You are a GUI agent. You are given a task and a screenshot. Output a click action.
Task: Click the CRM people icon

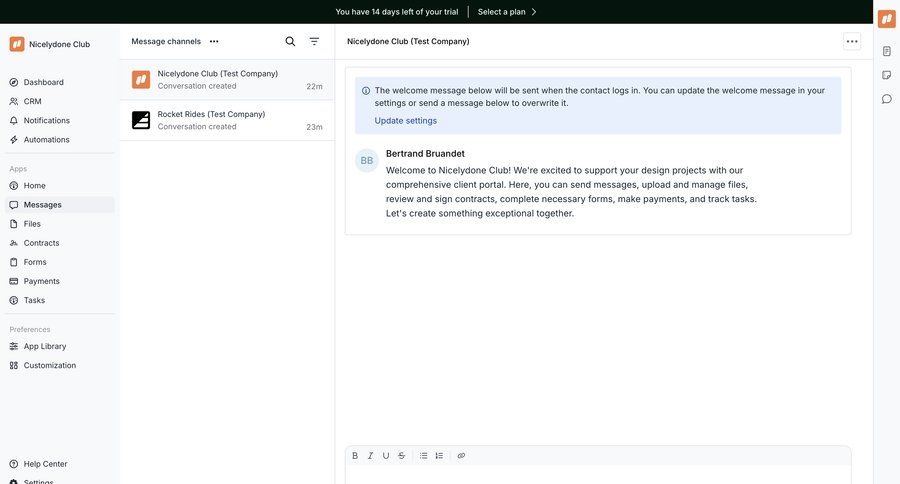14,101
